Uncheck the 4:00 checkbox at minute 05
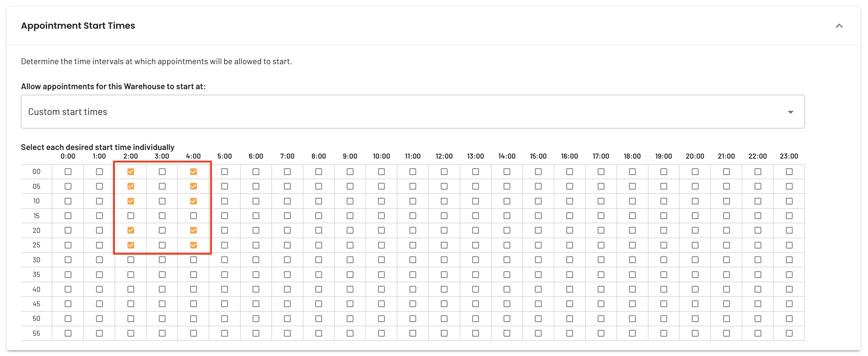This screenshot has height=356, width=868. click(x=193, y=186)
